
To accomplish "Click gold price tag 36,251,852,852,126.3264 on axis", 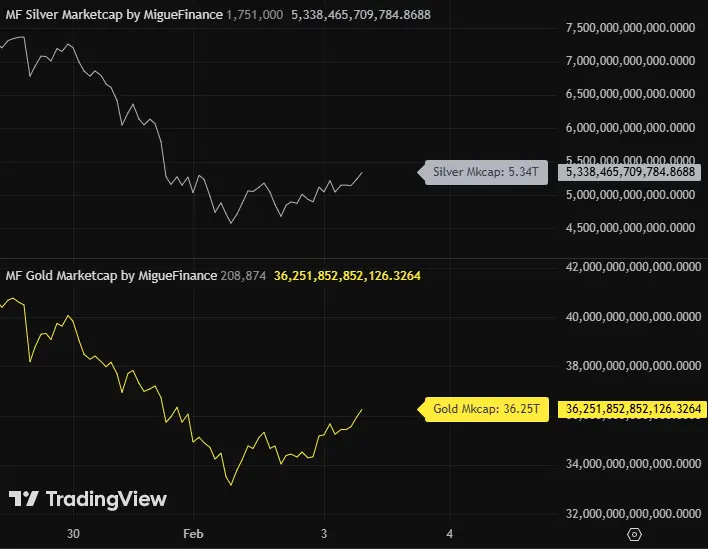I will tap(633, 409).
